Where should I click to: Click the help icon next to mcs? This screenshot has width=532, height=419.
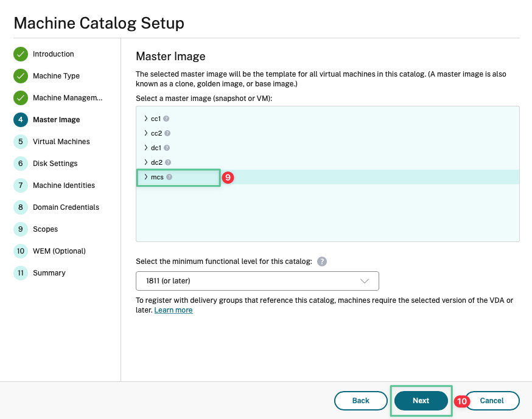click(169, 177)
